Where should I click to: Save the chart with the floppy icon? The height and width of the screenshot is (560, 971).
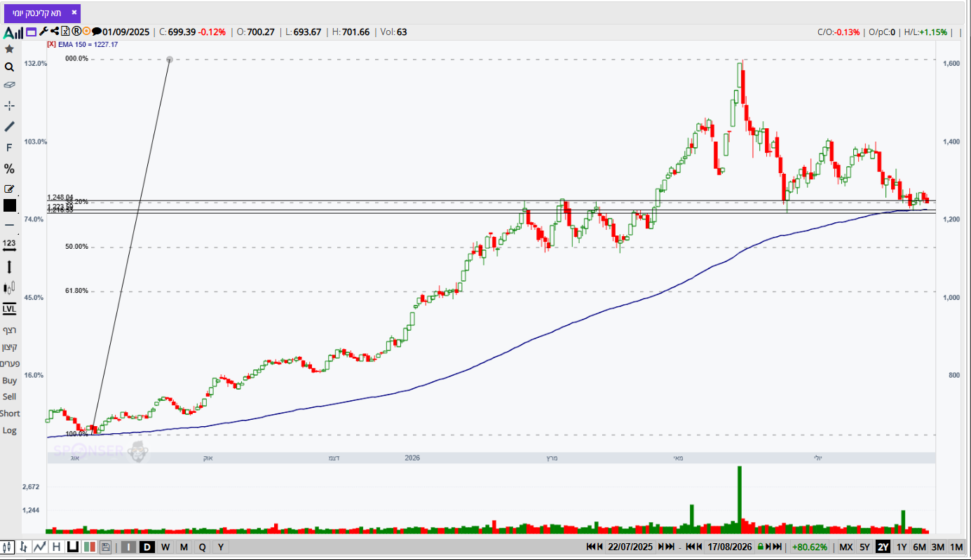coord(106,547)
